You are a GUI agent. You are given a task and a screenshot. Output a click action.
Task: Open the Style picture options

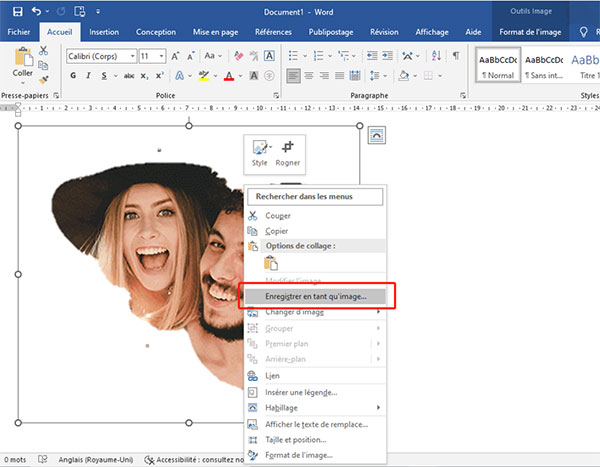(260, 152)
